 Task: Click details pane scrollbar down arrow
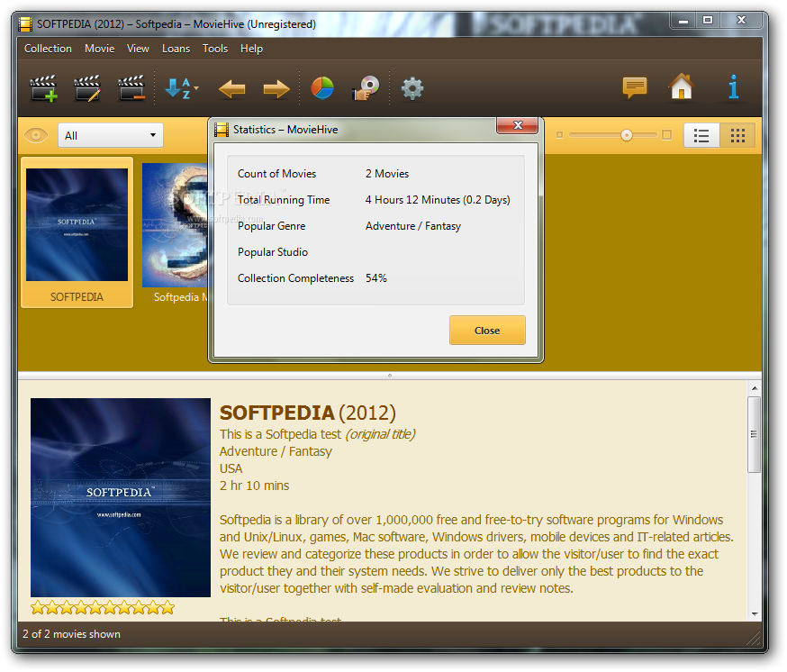pos(755,613)
